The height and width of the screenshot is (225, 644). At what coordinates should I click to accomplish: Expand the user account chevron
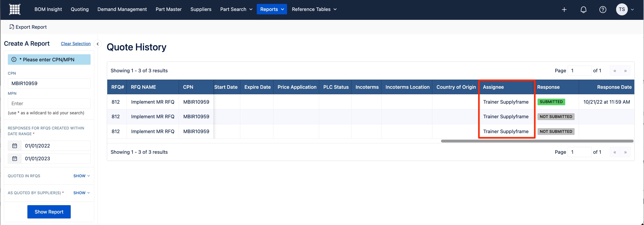pyautogui.click(x=633, y=10)
